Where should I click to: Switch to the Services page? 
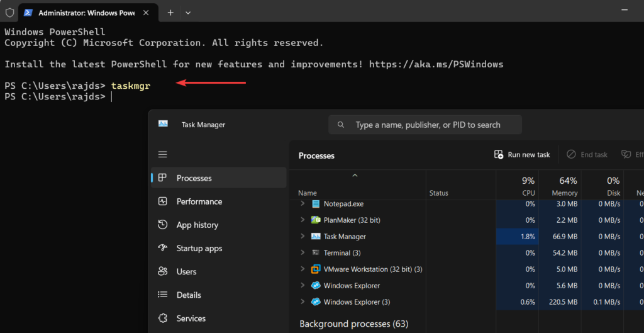191,318
